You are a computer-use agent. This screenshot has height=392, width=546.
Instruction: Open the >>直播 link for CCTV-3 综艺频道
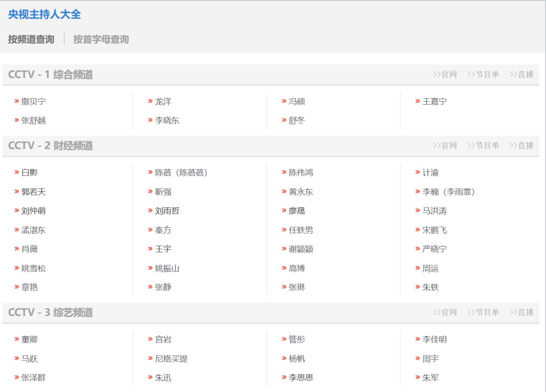tap(521, 313)
